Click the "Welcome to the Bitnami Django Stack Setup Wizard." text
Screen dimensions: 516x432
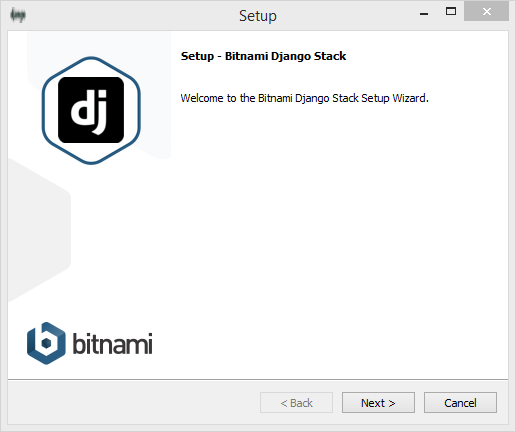(x=304, y=98)
